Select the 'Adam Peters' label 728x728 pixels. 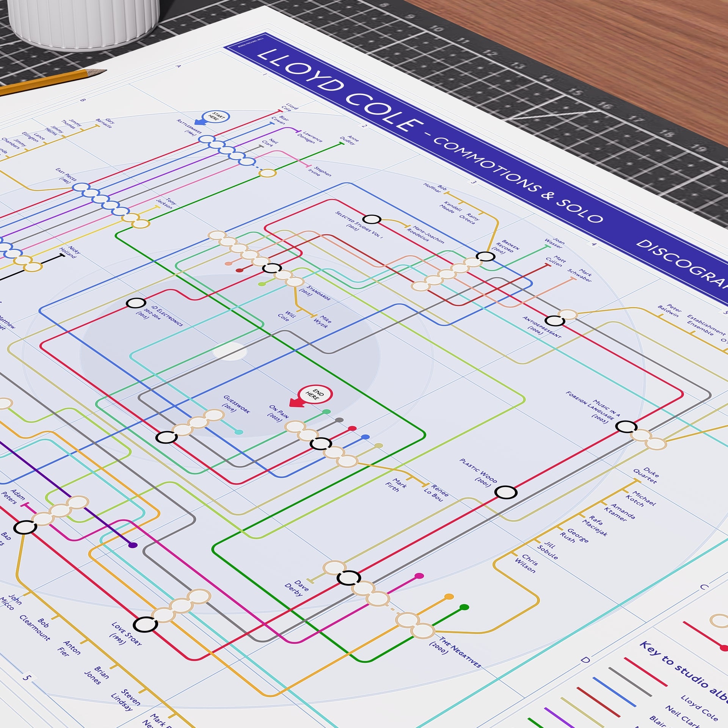click(x=13, y=497)
